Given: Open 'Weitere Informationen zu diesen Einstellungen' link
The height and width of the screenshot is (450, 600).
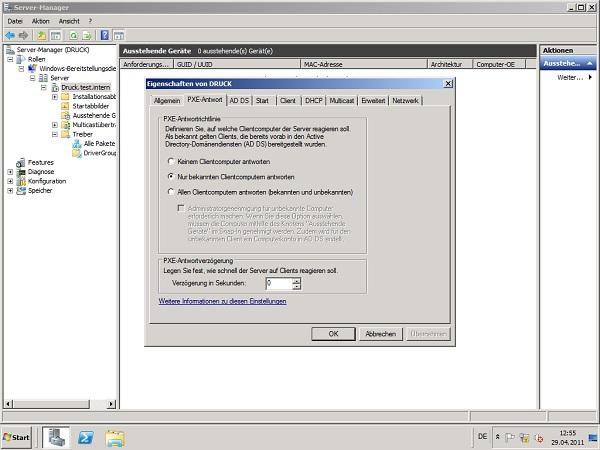Looking at the screenshot, I should [222, 301].
